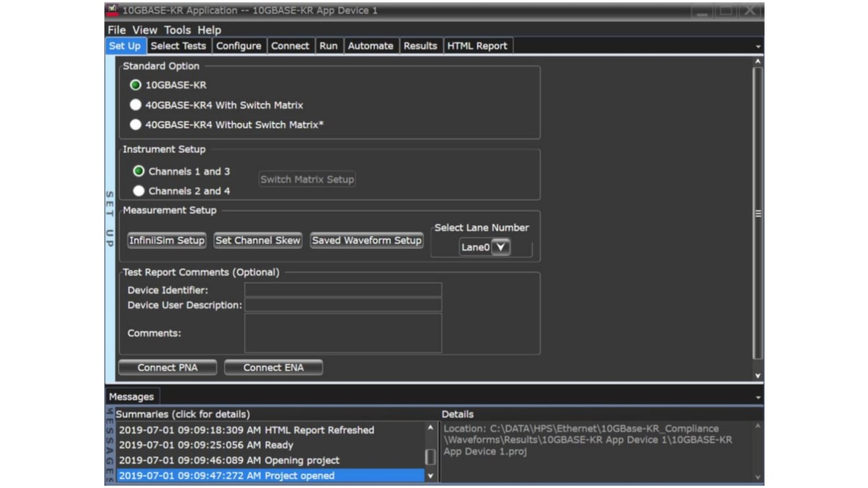Close the 10GBASE-KR Application window

tap(751, 11)
